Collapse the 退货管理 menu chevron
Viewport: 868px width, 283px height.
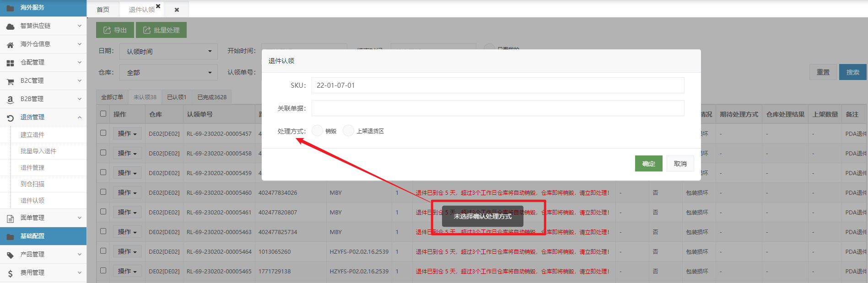[79, 117]
